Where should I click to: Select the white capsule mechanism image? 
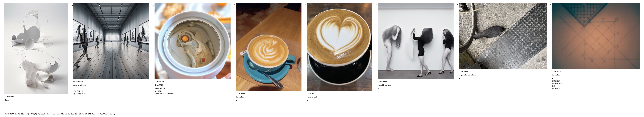(x=193, y=41)
